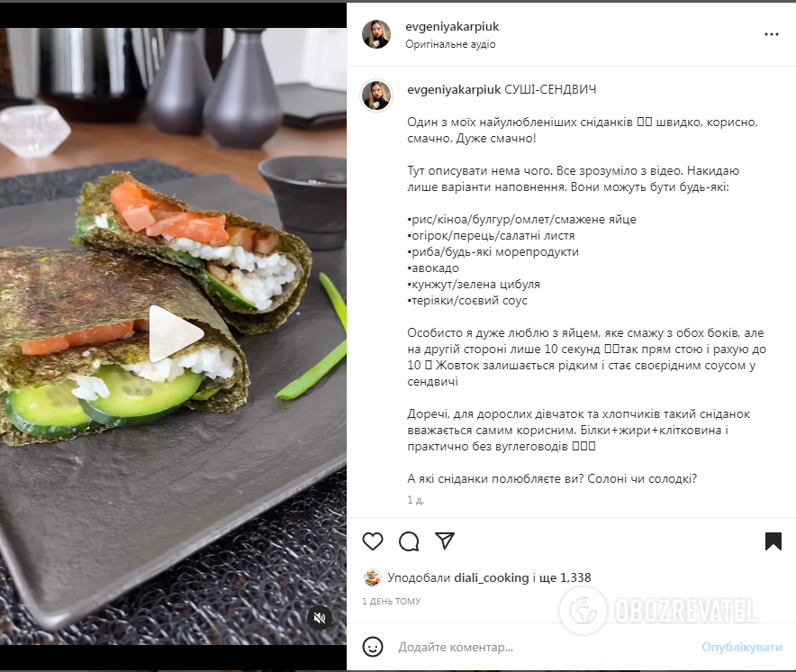
Task: Open the three-dot more options menu
Action: 771,34
